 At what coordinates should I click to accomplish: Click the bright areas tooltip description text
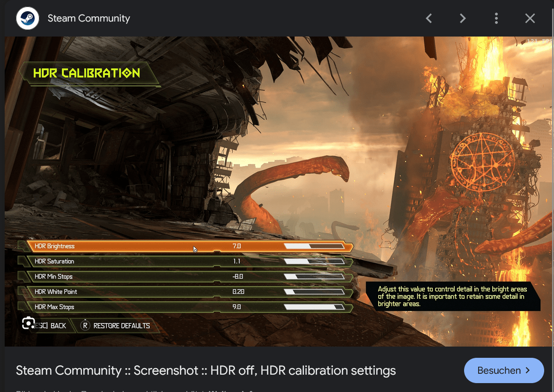[452, 296]
